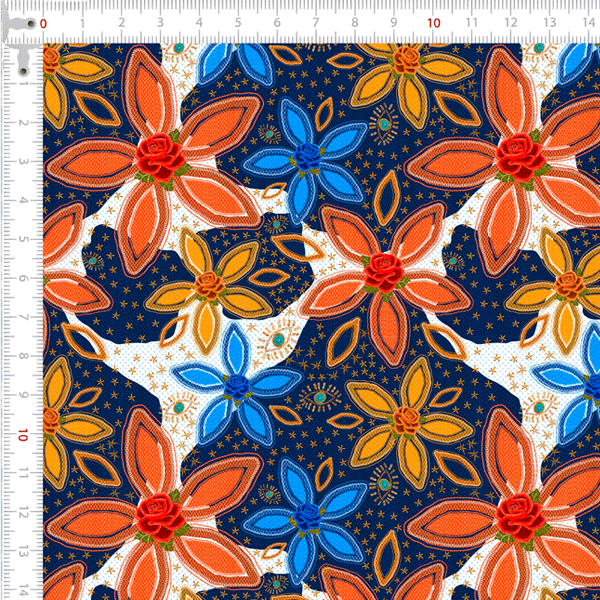Click the red 10 on the top ruler
Viewport: 600px width, 600px height.
(433, 22)
